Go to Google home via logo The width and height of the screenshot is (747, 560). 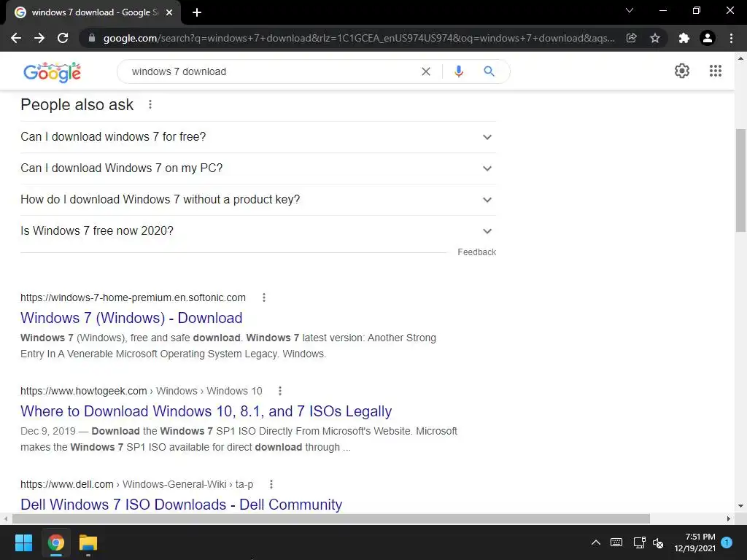pyautogui.click(x=52, y=72)
